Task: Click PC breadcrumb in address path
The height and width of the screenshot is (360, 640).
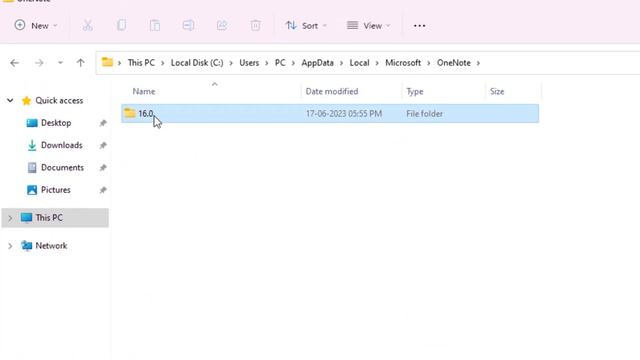Action: click(x=280, y=63)
